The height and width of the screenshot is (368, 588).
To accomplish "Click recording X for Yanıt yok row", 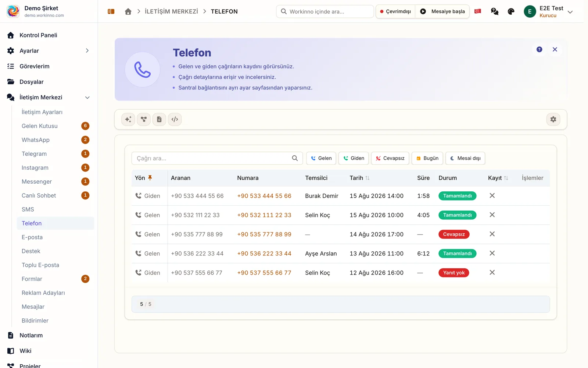I will (x=492, y=272).
